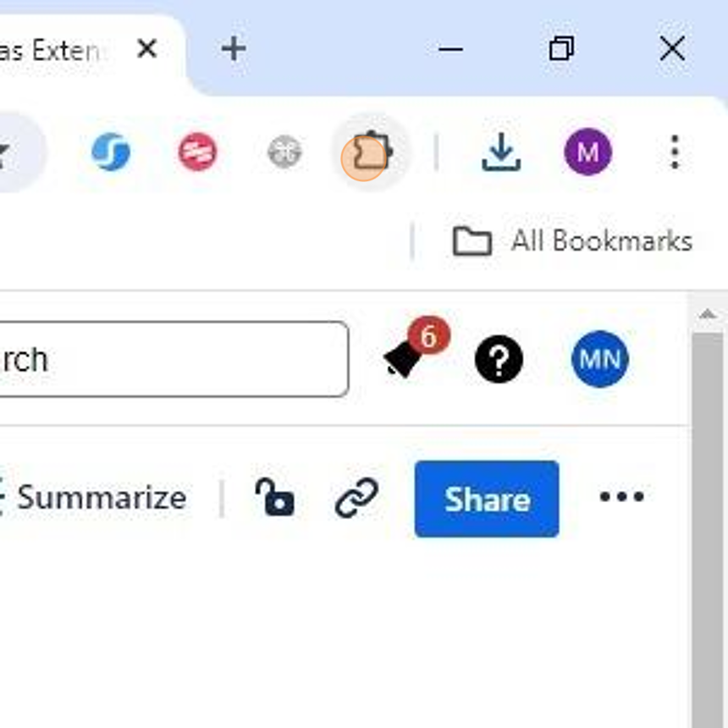Viewport: 728px width, 728px height.
Task: Open the MN user avatar menu
Action: coord(599,360)
